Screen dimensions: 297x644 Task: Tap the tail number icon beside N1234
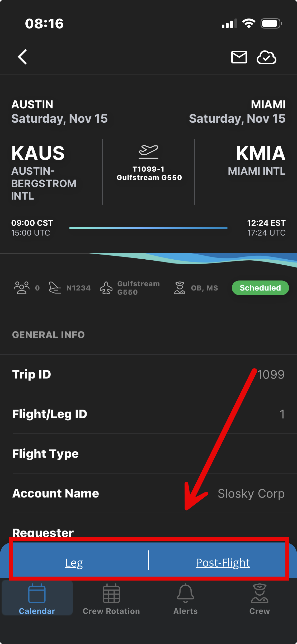pos(55,288)
